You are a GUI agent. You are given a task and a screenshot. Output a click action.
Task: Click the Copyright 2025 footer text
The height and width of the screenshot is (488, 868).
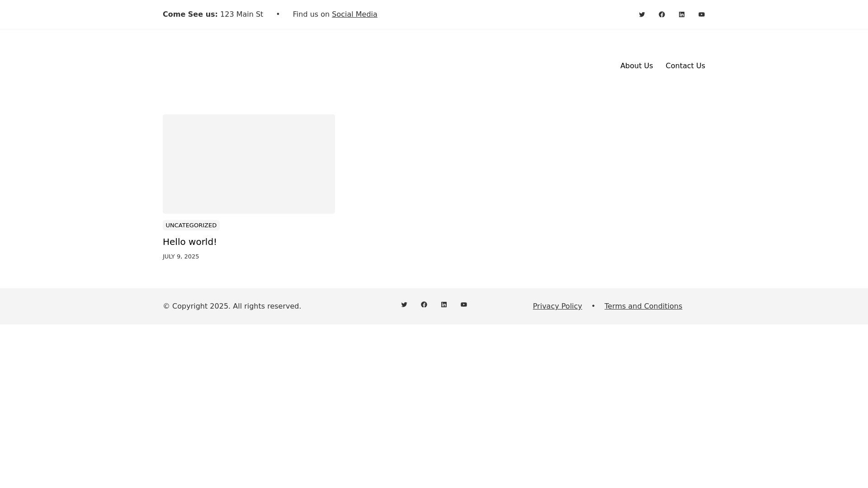232,306
